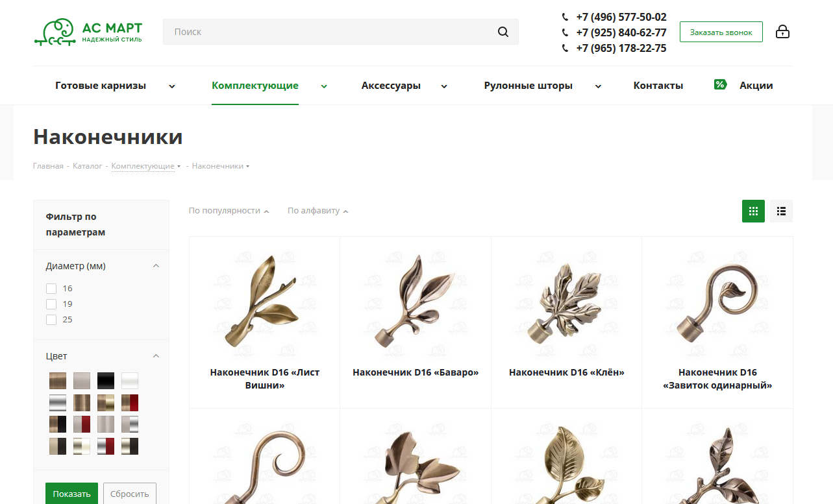The height and width of the screenshot is (504, 833).
Task: Collapse the Цвет filter section
Action: tap(156, 356)
